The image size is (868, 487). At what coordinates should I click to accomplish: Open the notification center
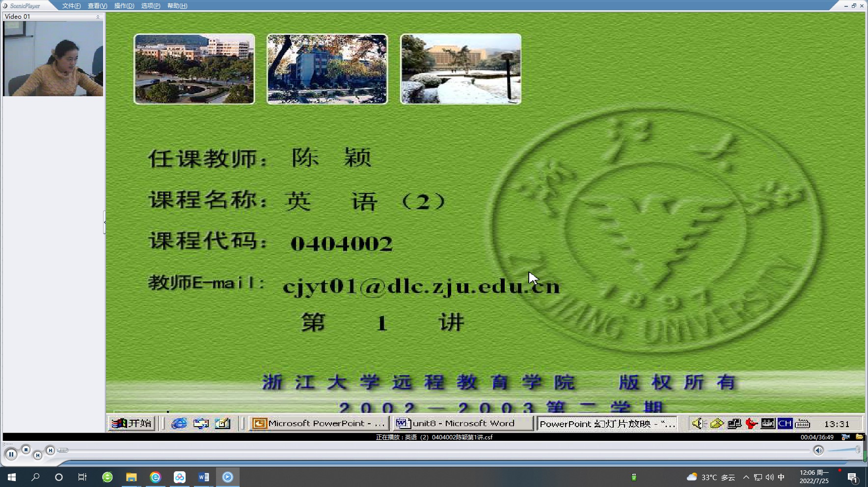[x=853, y=477]
